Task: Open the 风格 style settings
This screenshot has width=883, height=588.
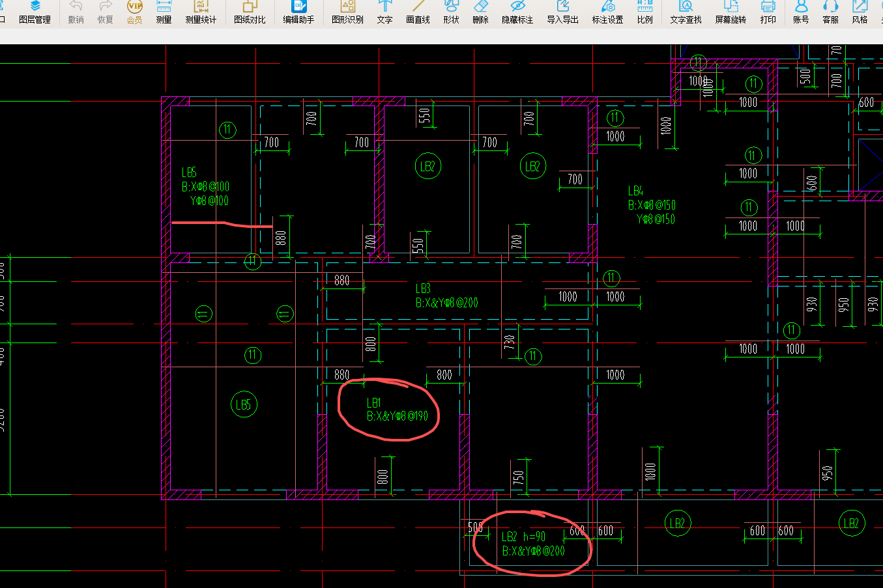Action: (860, 12)
